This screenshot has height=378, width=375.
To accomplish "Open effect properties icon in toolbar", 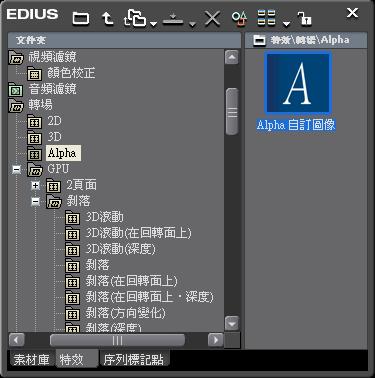I will click(239, 18).
